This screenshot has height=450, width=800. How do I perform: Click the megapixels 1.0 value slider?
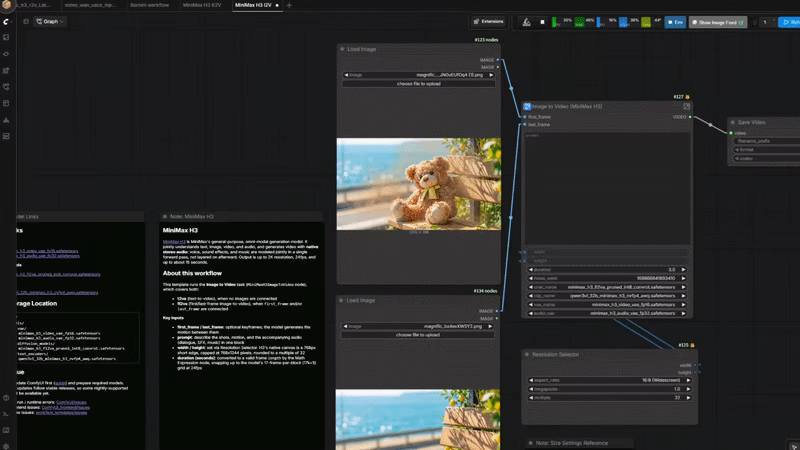point(610,389)
